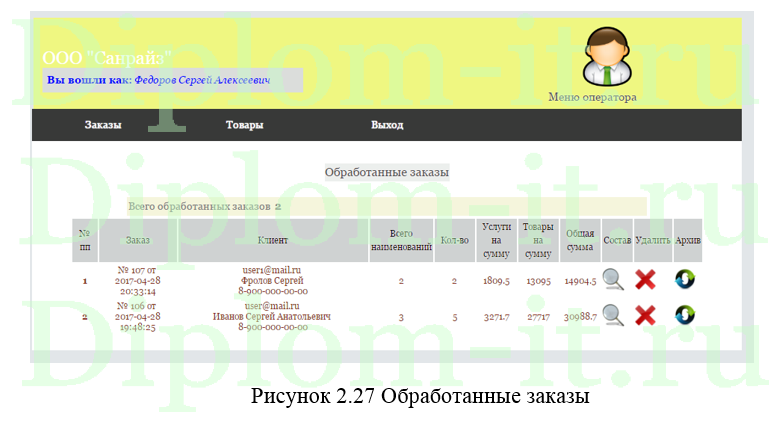Click client cell Иванов Сергей Анатольевич
This screenshot has height=426, width=769.
point(272,316)
